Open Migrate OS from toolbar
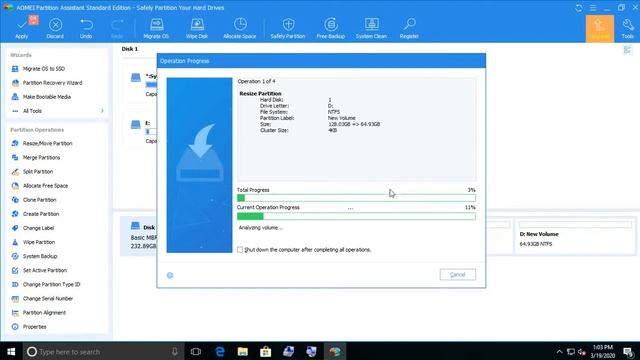640x360 pixels. pyautogui.click(x=156, y=28)
